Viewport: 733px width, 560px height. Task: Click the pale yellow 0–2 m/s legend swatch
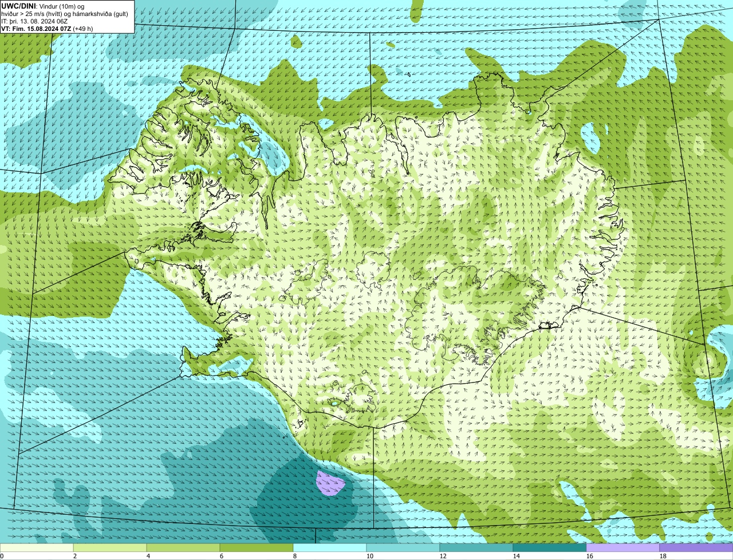pos(37,547)
